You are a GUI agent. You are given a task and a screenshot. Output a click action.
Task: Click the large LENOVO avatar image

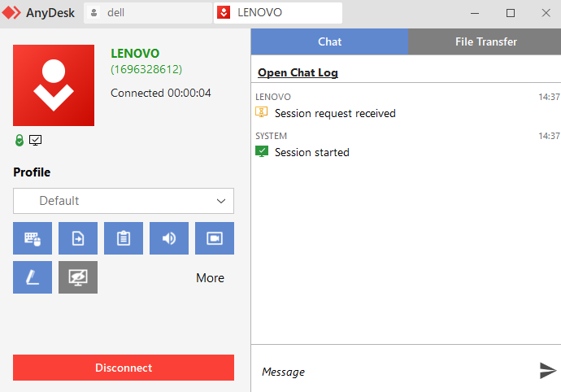tap(54, 85)
